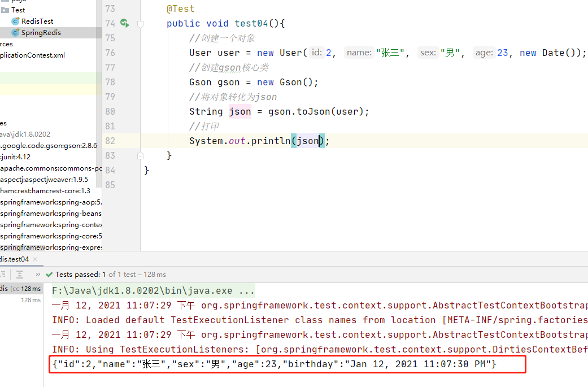Select the google.code.gson:gson:2.8.6 library
Image resolution: width=588 pixels, height=387 pixels.
(x=49, y=146)
